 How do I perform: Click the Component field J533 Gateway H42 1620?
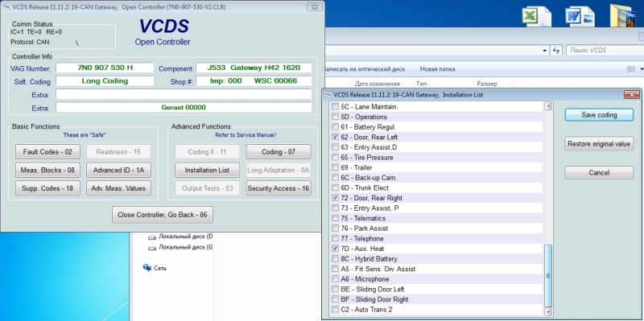coord(254,68)
